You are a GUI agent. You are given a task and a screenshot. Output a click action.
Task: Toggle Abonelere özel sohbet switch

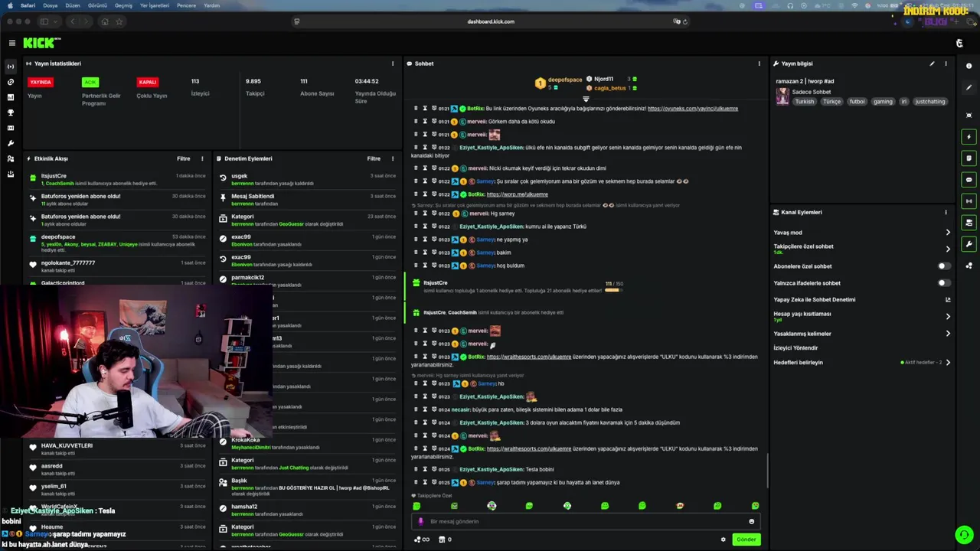click(x=944, y=266)
